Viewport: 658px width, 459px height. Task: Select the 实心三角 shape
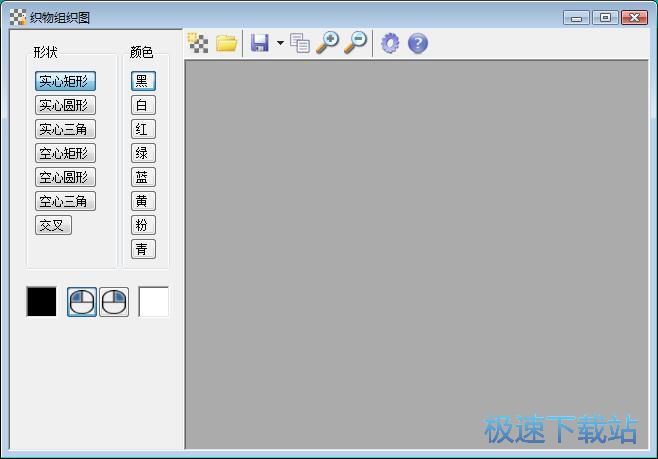pyautogui.click(x=65, y=129)
